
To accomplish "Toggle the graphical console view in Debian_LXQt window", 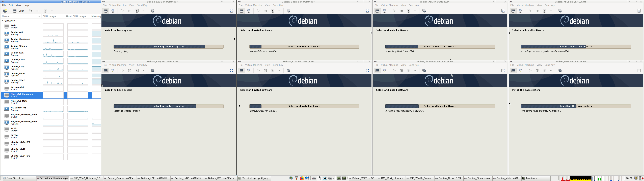I will tap(106, 71).
